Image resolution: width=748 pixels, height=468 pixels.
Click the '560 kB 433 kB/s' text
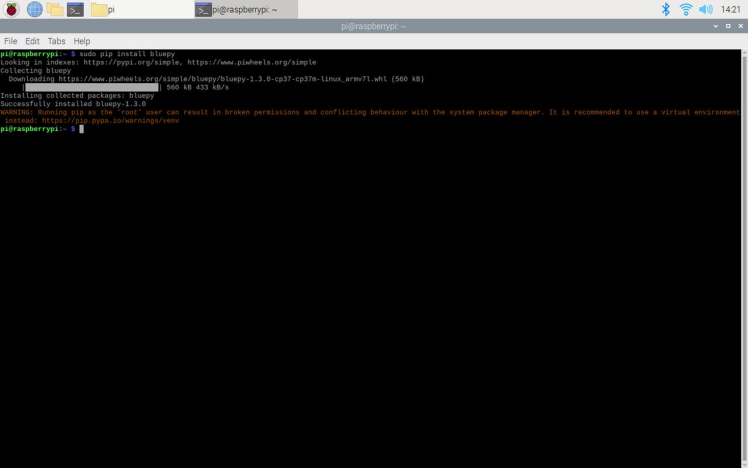(197, 87)
